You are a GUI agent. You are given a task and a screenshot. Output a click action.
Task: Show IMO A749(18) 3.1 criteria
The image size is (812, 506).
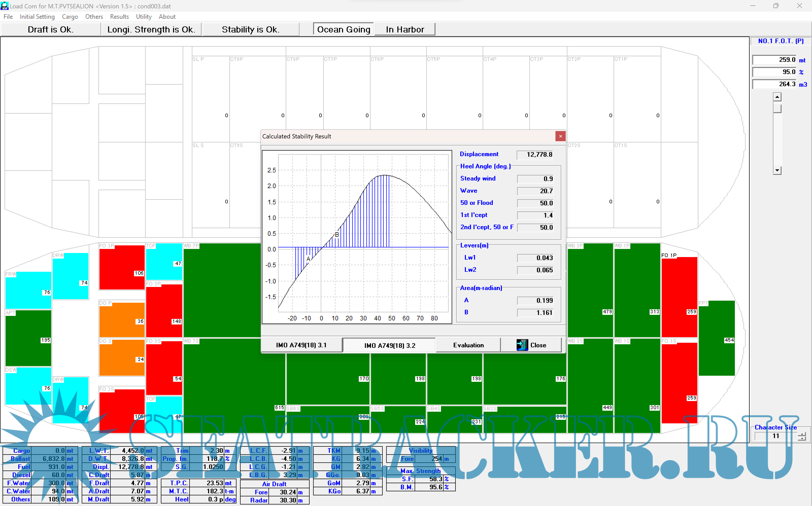pos(301,345)
